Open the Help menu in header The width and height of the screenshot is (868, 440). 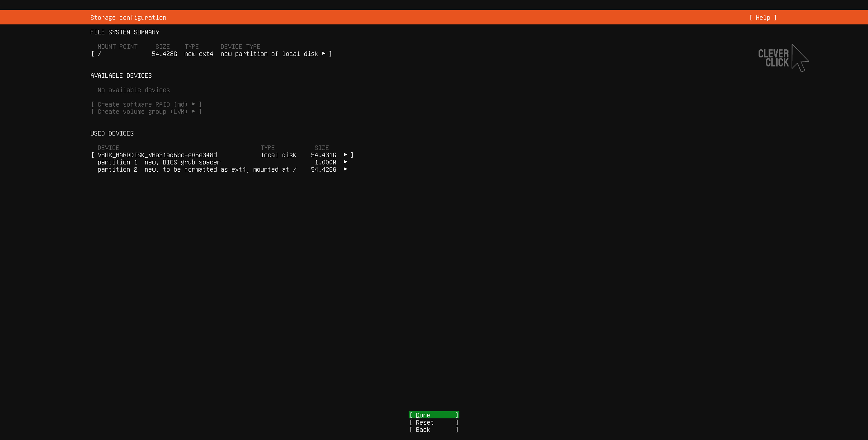click(x=763, y=18)
